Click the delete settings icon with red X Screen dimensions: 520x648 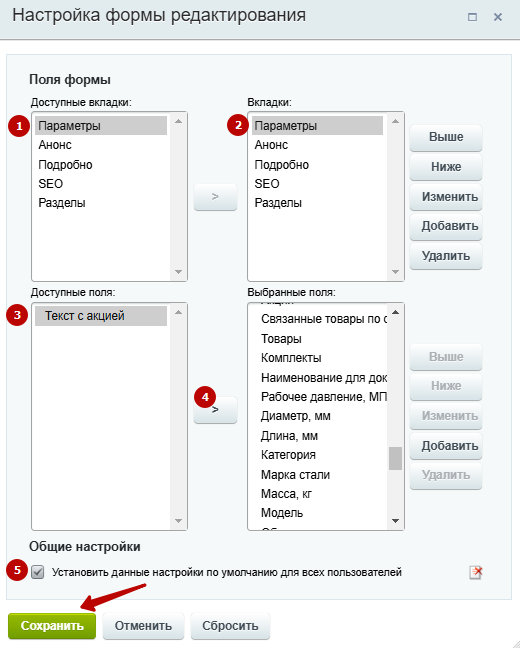click(476, 572)
